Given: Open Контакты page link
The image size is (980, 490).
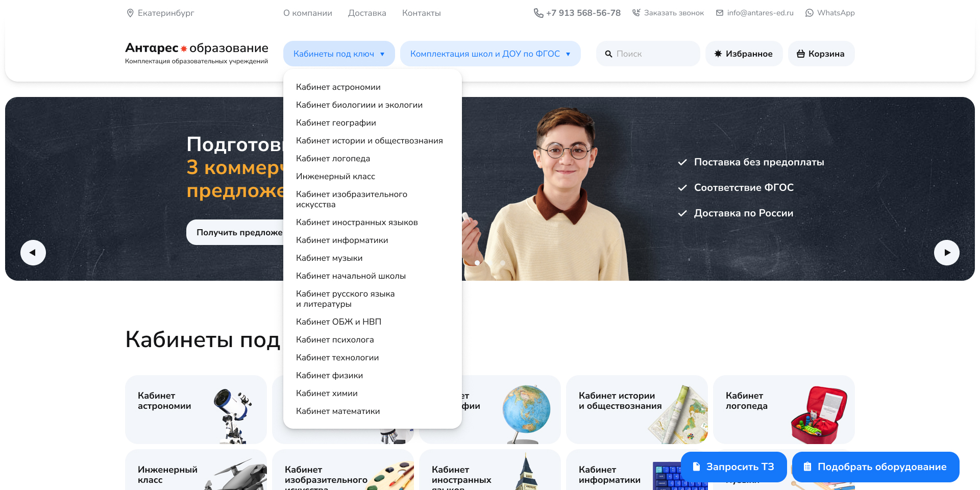Looking at the screenshot, I should [422, 13].
